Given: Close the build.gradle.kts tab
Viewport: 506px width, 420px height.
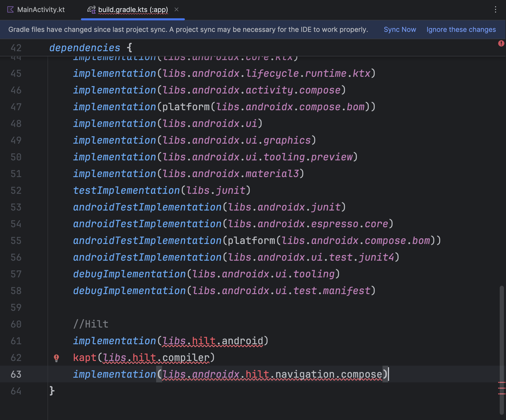Looking at the screenshot, I should (x=176, y=10).
